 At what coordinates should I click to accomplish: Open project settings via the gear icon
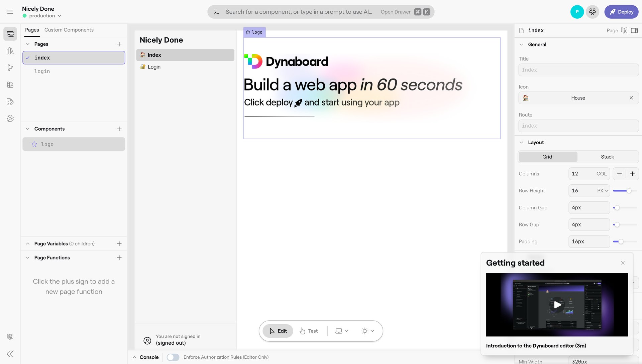[10, 119]
